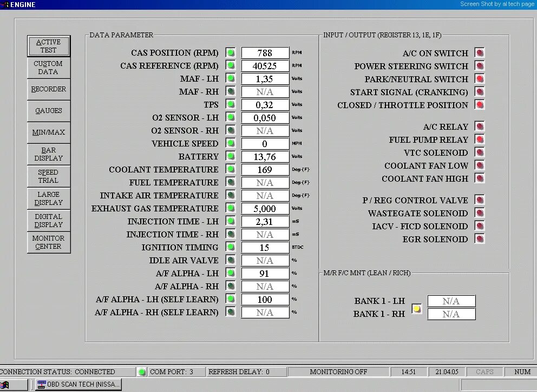Open the RECORDER panel
Screen dimensions: 537x392
(48, 89)
